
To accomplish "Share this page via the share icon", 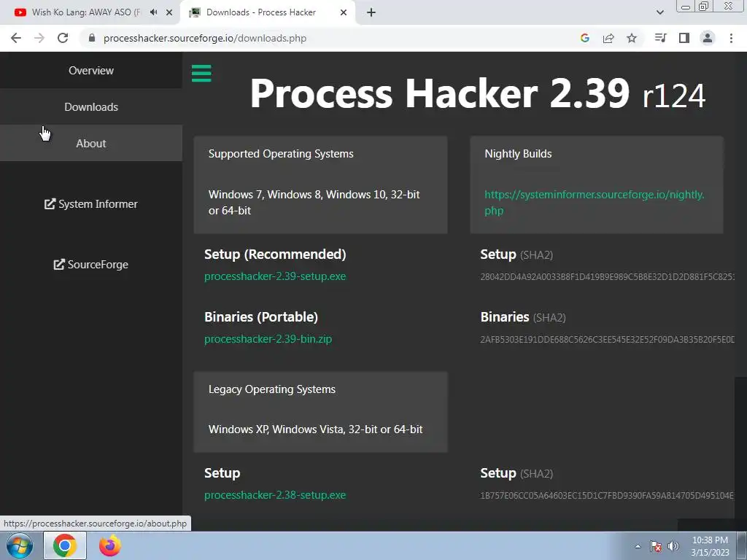I will pyautogui.click(x=608, y=38).
